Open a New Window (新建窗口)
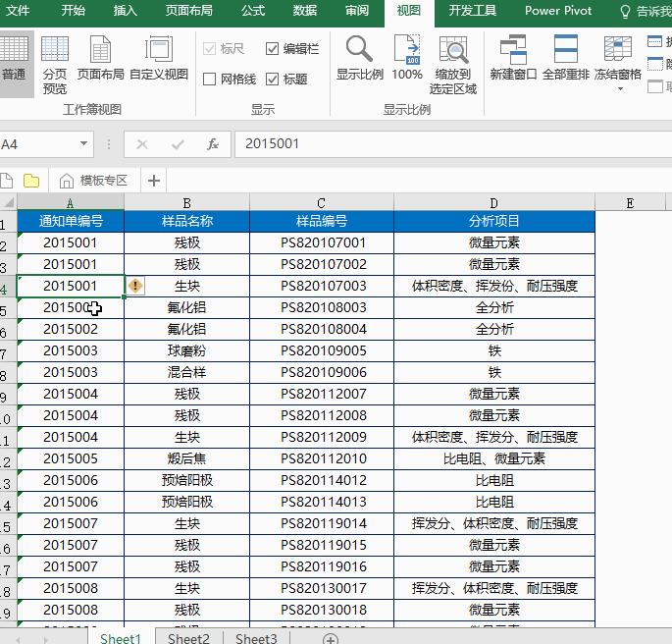This screenshot has height=644, width=672. click(513, 58)
